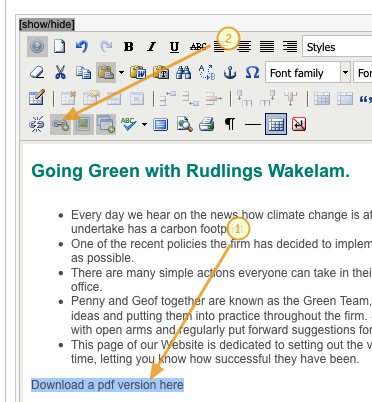The image size is (372, 402).
Task: Expand the paste options arrow
Action: [121, 72]
